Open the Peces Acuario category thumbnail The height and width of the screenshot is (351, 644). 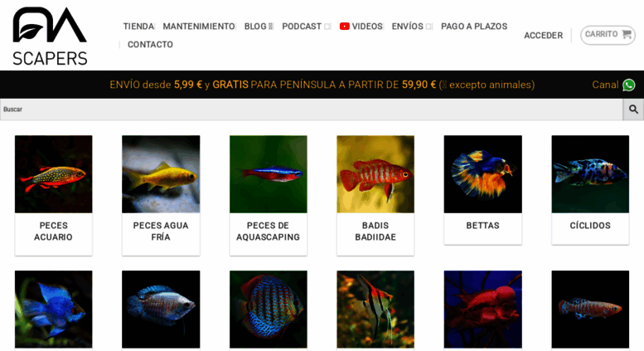point(53,174)
